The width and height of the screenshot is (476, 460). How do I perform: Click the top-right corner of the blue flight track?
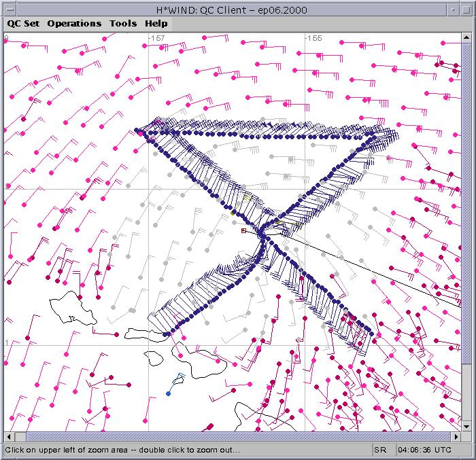[x=372, y=135]
